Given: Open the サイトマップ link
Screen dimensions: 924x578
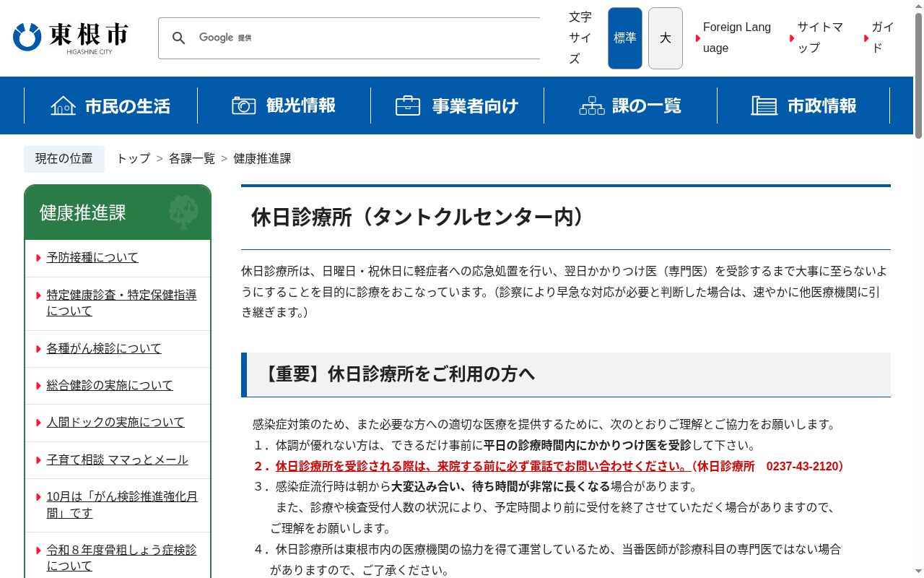Looking at the screenshot, I should tap(820, 38).
